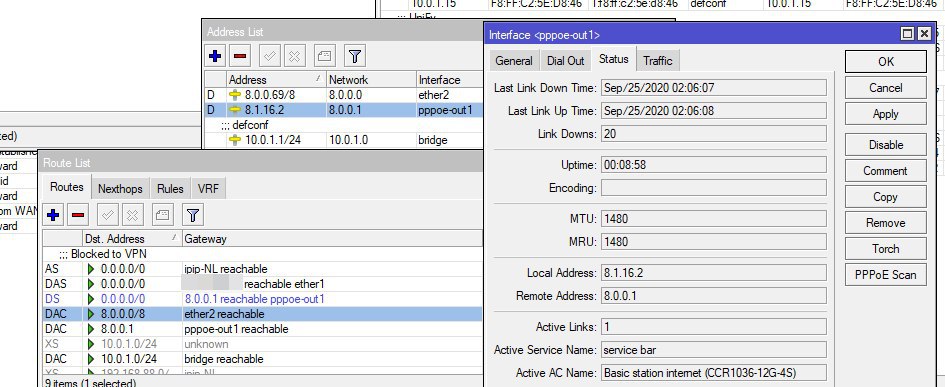Switch to the Rules tab
The image size is (945, 387).
(x=170, y=189)
